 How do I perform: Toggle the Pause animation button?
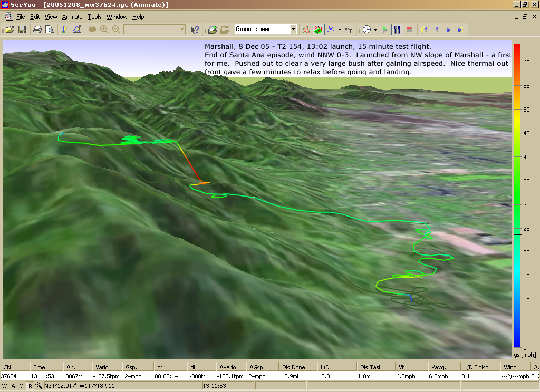(x=397, y=30)
